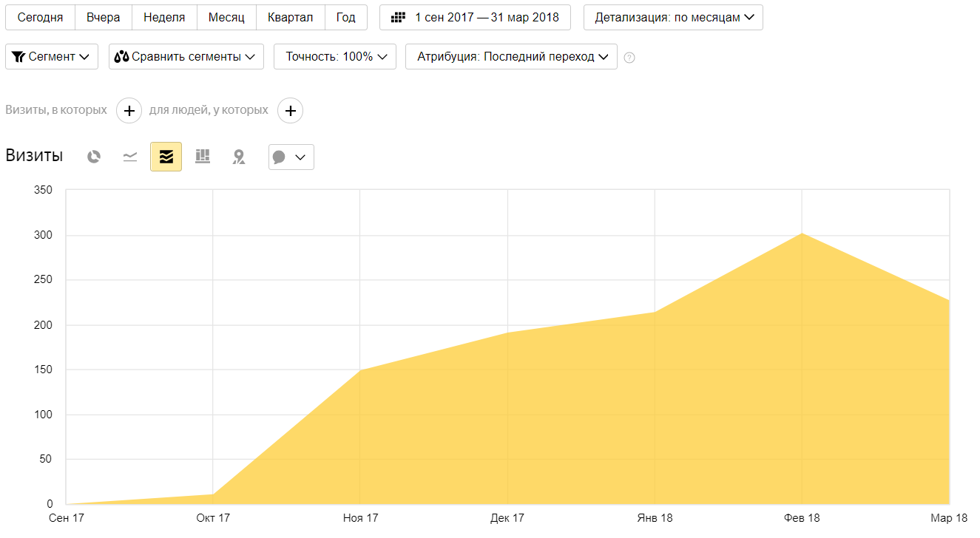Click the 150 y-axis value
The width and height of the screenshot is (980, 538).
pyautogui.click(x=43, y=370)
